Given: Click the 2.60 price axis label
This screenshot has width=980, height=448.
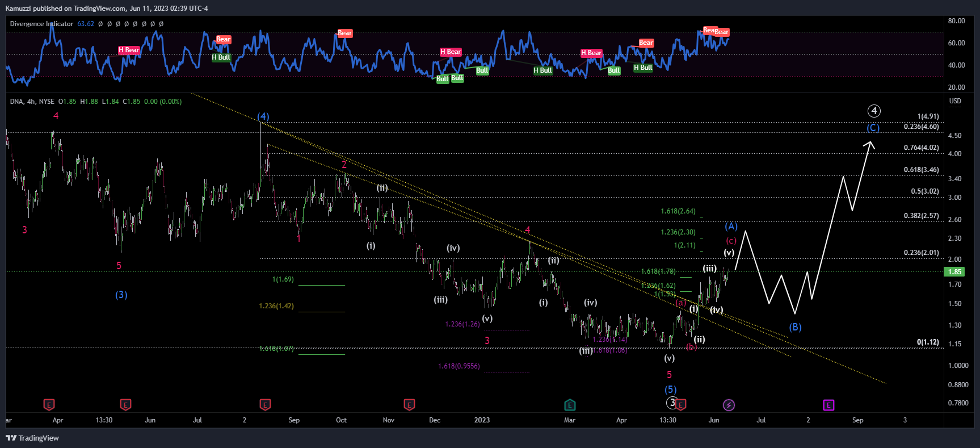Looking at the screenshot, I should pos(954,220).
